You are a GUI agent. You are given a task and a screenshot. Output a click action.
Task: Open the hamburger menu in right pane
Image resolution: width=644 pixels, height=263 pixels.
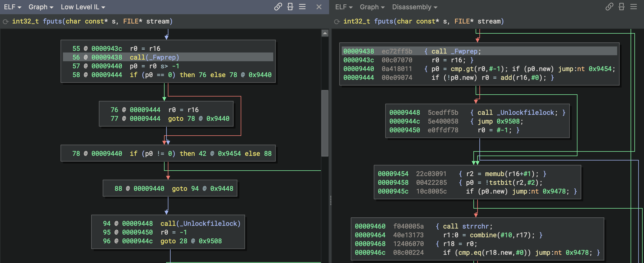point(634,7)
